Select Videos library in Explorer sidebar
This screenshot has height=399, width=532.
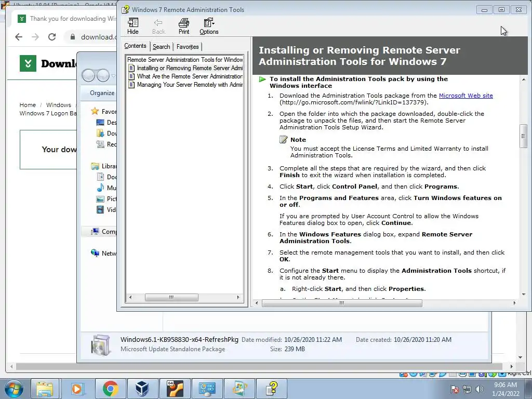click(x=107, y=210)
